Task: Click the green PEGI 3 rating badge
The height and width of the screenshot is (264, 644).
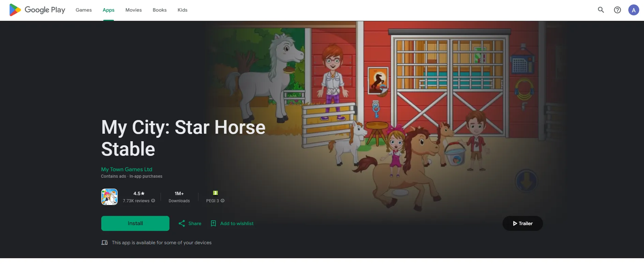Action: click(x=215, y=193)
